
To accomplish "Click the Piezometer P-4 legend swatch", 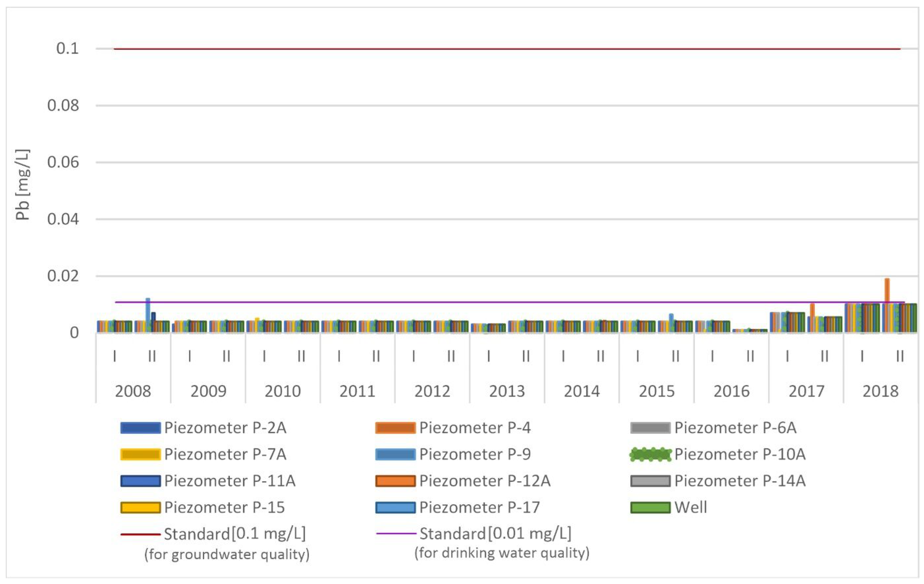I will point(395,428).
